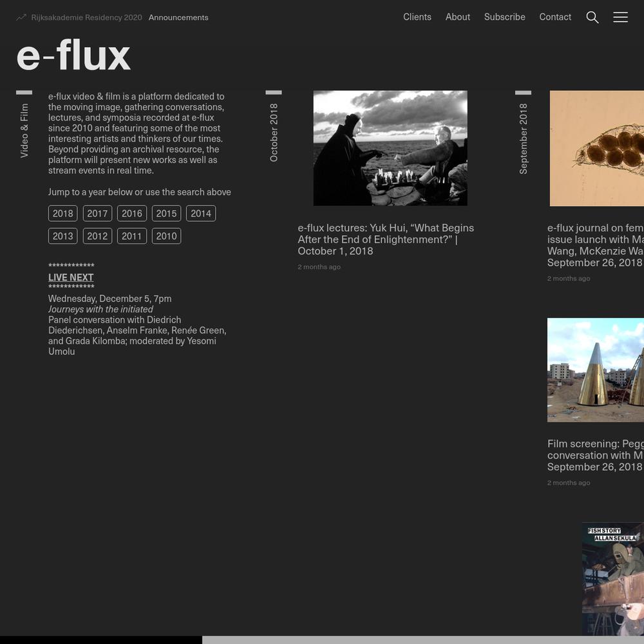Open the Film screening September 26 title

pos(596,455)
